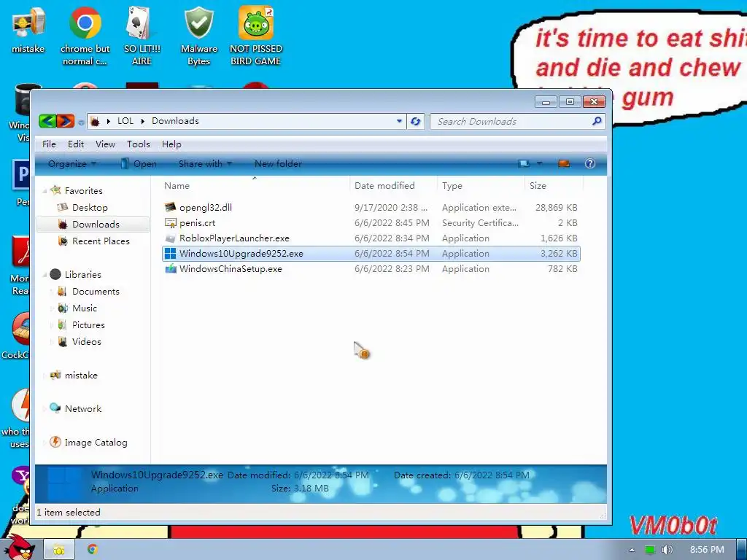This screenshot has height=560, width=747.
Task: Sort files by the Name column header
Action: coord(255,186)
